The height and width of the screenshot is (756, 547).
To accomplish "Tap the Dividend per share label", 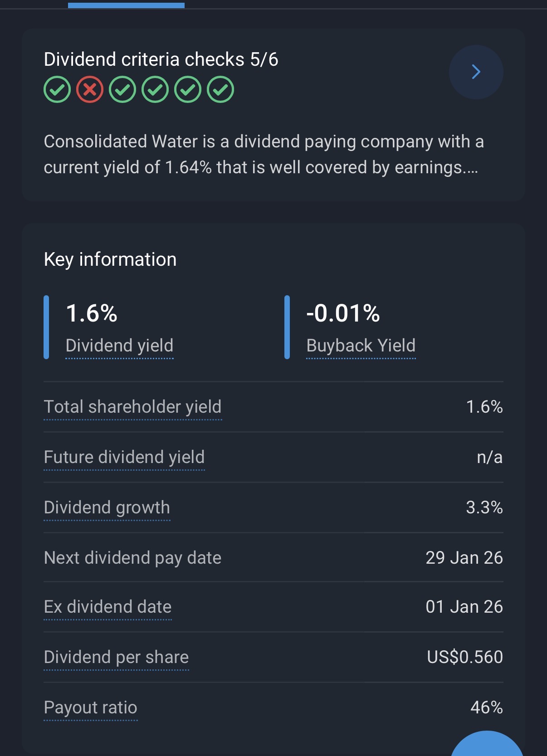I will point(116,657).
